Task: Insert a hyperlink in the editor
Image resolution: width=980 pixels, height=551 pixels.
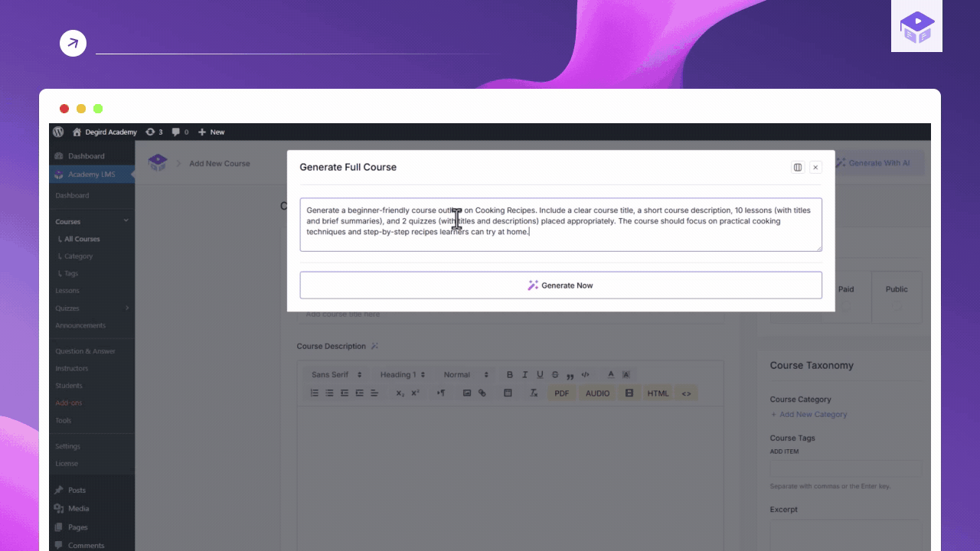Action: pos(482,393)
